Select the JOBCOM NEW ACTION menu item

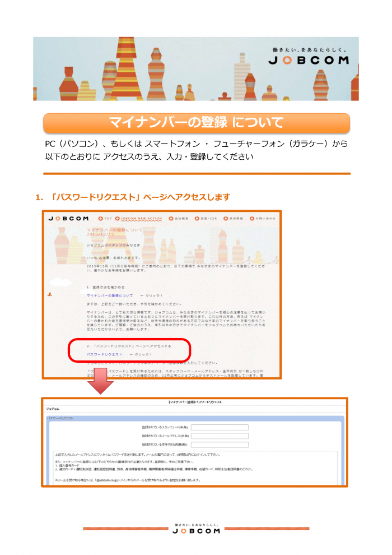[x=138, y=219]
